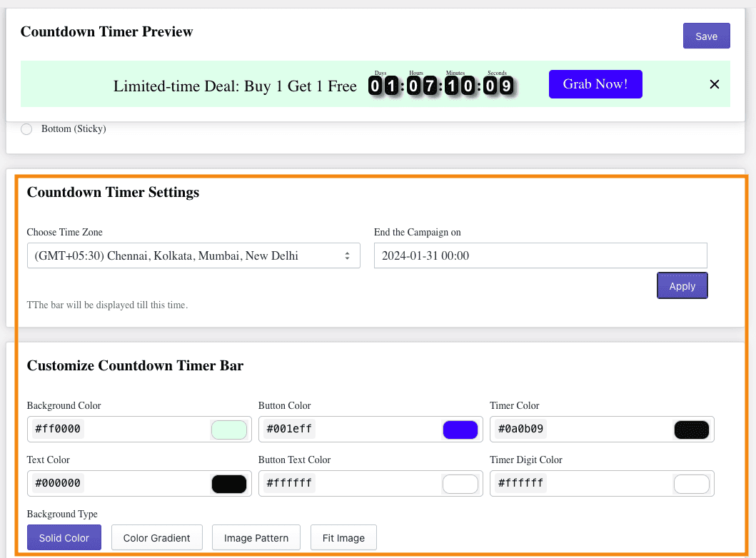
Task: Open the Button Color picker swatch
Action: [460, 429]
